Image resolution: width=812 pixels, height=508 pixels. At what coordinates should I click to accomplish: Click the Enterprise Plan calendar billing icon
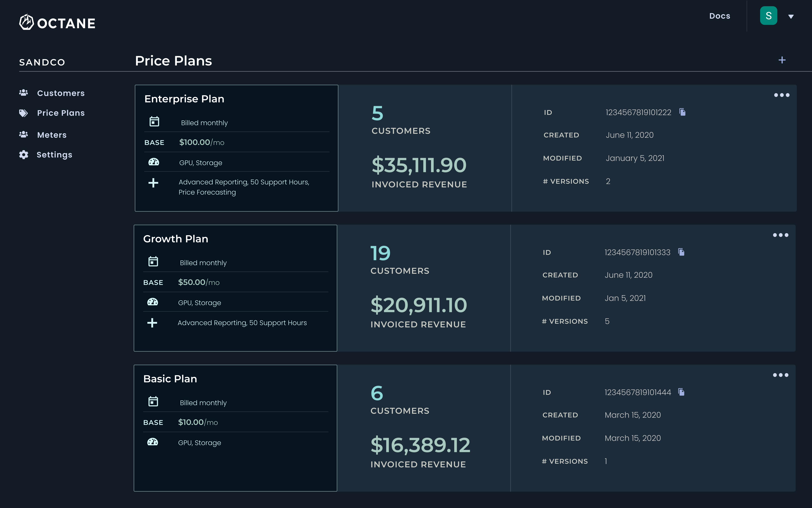pyautogui.click(x=154, y=121)
